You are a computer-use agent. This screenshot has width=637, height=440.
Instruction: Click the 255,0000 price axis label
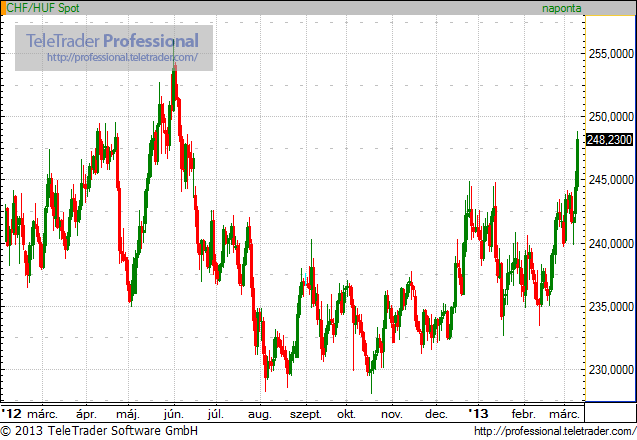pos(611,54)
